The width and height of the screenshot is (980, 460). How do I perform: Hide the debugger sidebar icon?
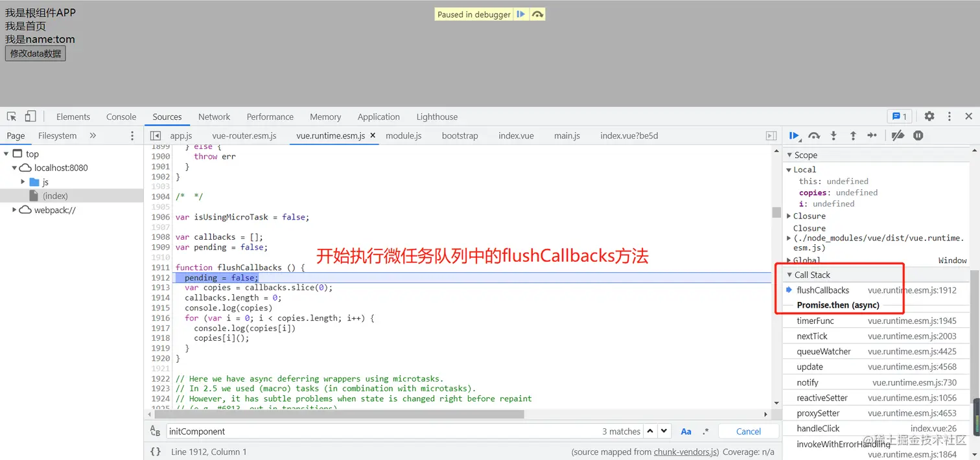771,135
